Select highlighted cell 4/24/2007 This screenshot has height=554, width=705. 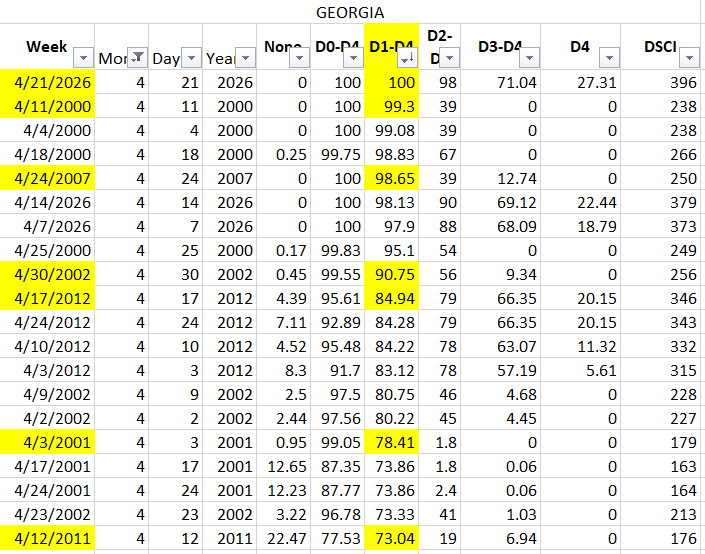coord(47,178)
